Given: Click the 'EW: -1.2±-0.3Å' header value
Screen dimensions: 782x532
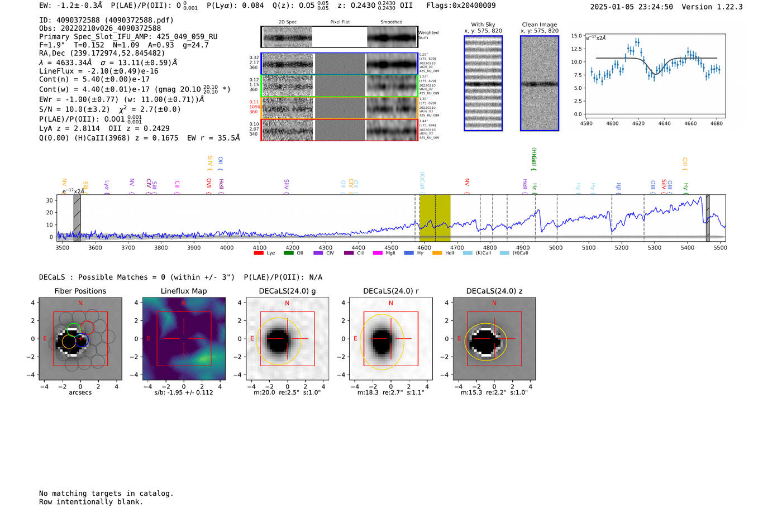Looking at the screenshot, I should 71,6.
